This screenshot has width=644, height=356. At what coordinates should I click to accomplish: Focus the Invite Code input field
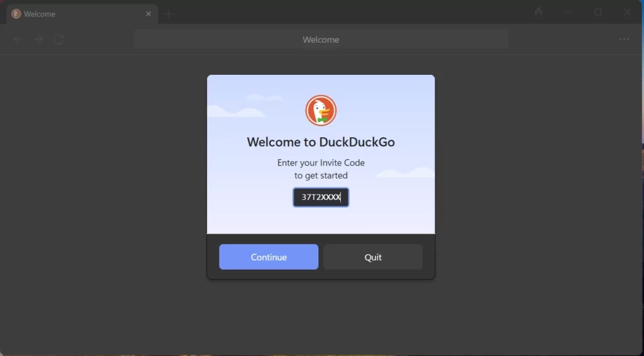tap(321, 197)
